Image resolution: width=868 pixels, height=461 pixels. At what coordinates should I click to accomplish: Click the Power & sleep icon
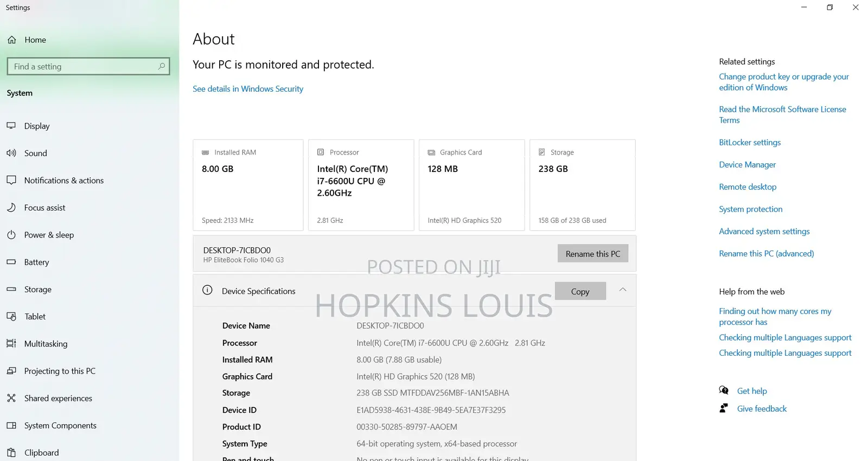tap(11, 235)
